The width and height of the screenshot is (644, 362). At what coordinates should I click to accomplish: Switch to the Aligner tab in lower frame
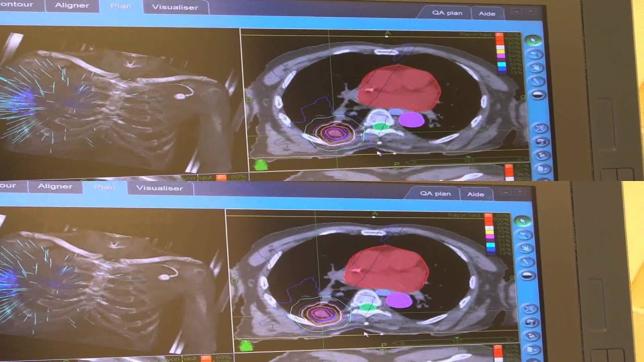pos(55,187)
